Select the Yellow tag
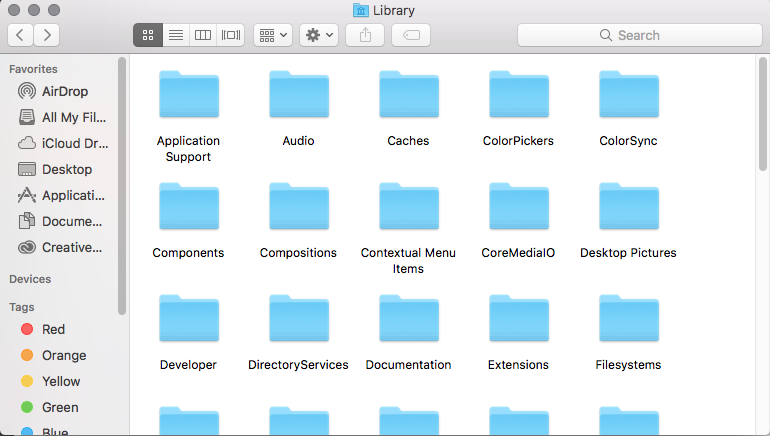The width and height of the screenshot is (770, 436). click(x=51, y=381)
